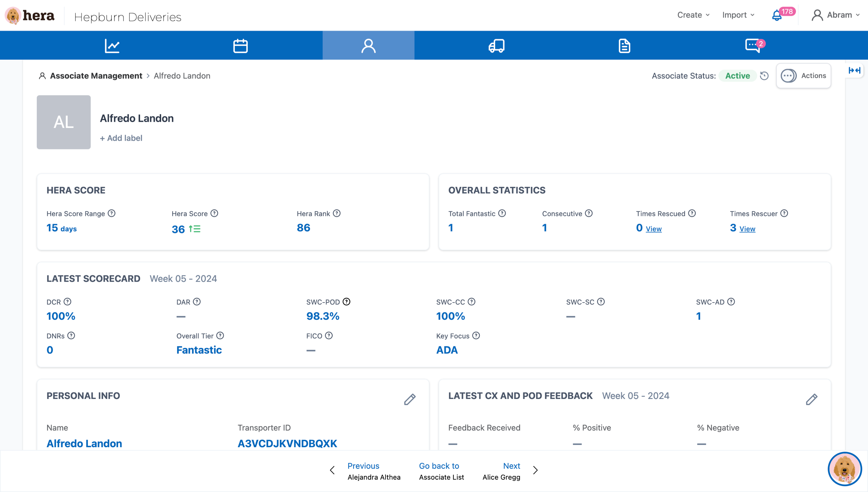Click the notifications bell icon
This screenshot has width=868, height=492.
click(777, 15)
